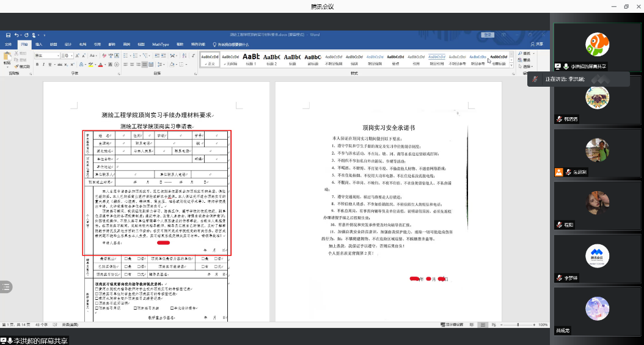This screenshot has width=644, height=345.
Task: Click the 登录 sign-in button
Action: (x=488, y=35)
